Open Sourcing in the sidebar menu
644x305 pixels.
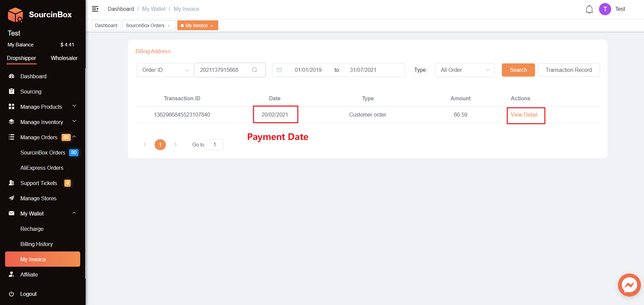31,91
